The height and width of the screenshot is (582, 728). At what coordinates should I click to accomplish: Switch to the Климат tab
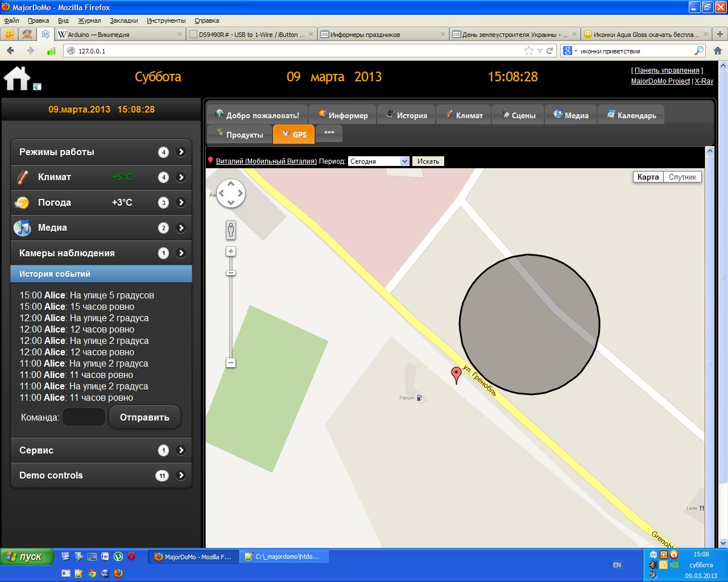coord(464,115)
